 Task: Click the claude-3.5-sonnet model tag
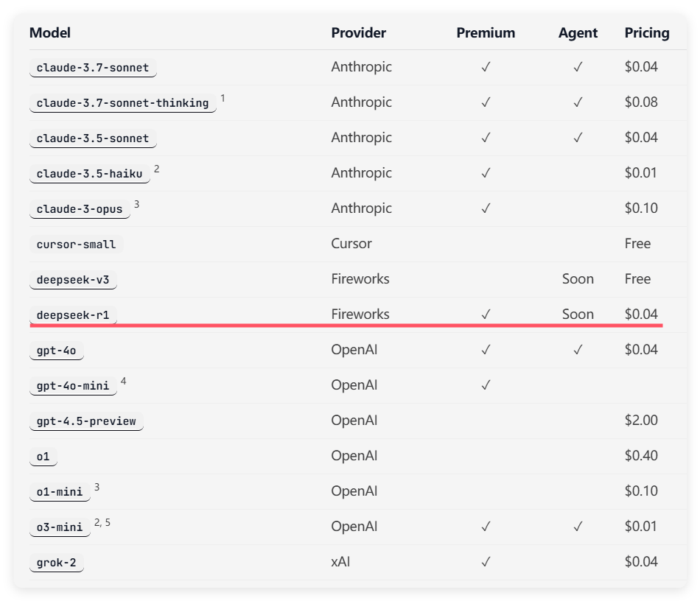pos(93,138)
